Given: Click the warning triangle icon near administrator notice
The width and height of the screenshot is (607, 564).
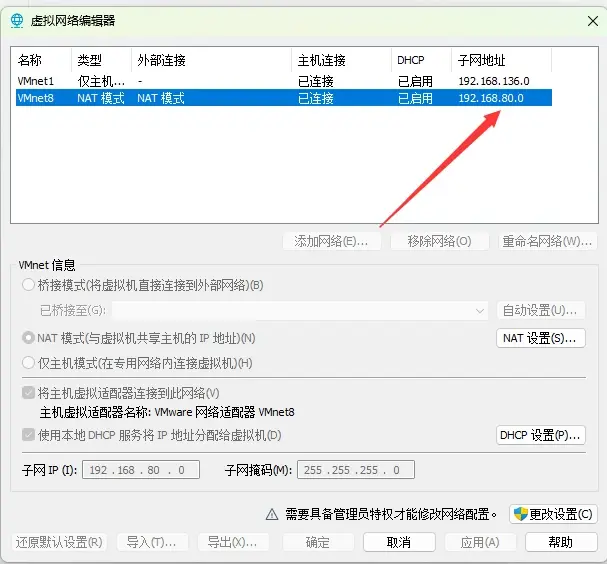Looking at the screenshot, I should (272, 514).
